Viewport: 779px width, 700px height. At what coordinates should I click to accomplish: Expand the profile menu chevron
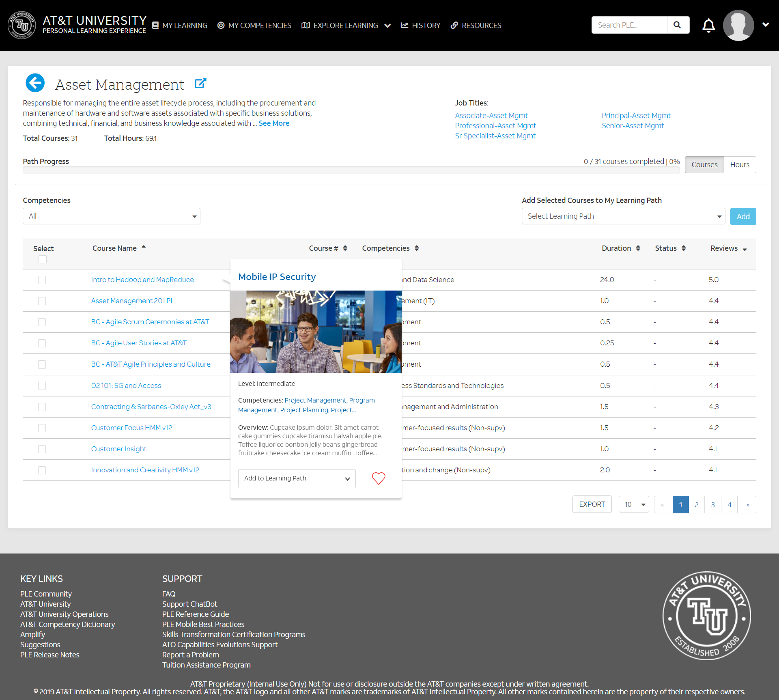pos(766,25)
